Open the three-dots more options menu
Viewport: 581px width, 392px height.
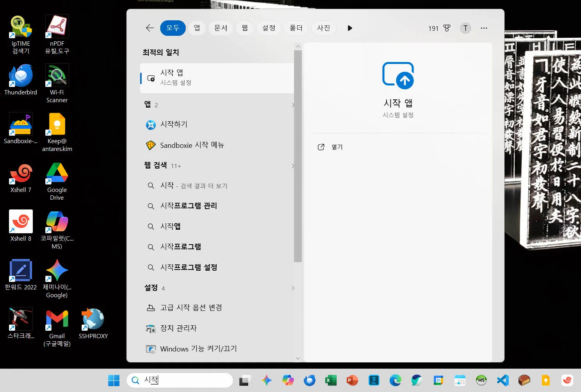click(484, 28)
